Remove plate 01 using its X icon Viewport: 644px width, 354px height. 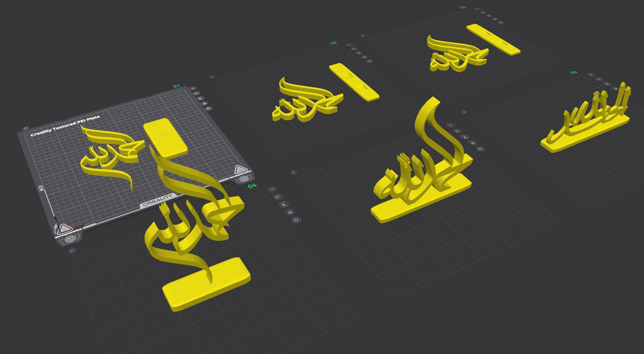[193, 88]
